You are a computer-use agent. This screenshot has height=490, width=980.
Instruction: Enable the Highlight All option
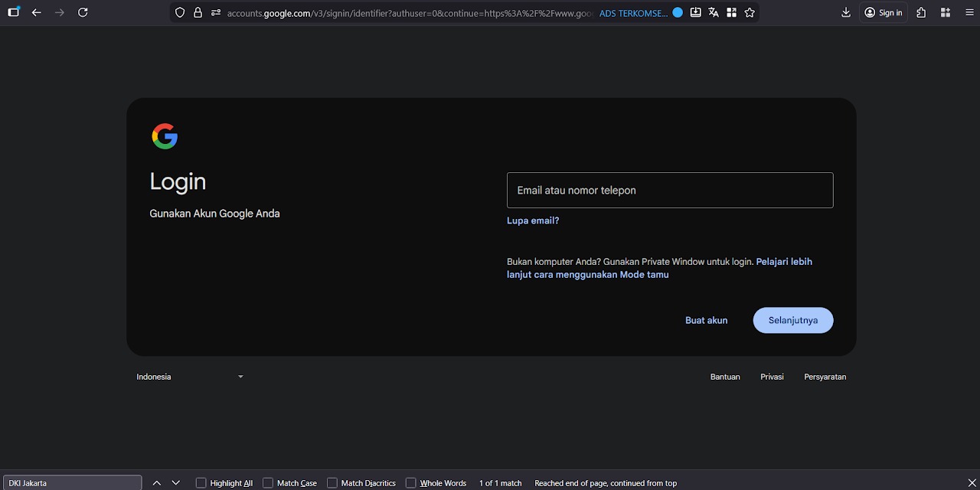tap(201, 482)
